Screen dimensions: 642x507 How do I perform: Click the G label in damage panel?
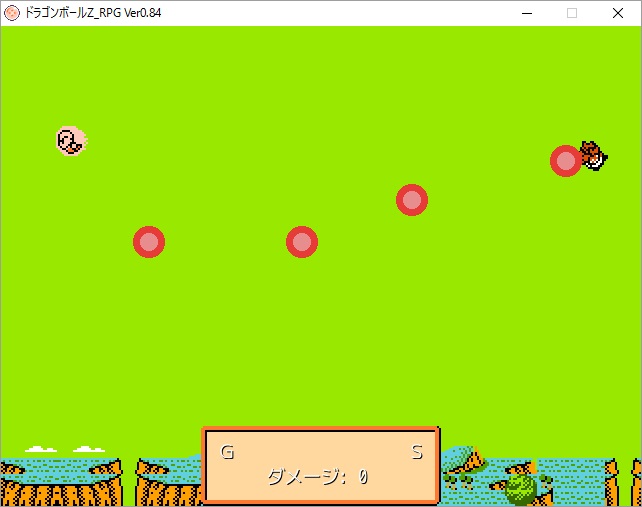tap(227, 453)
